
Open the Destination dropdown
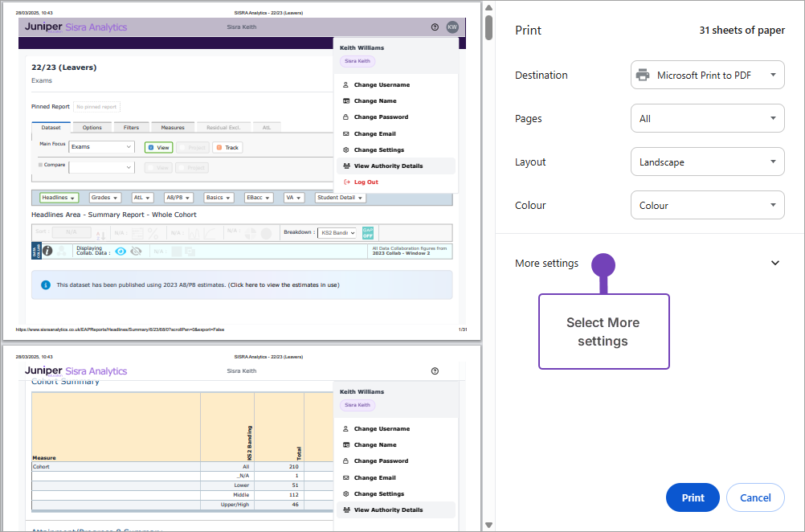[x=707, y=75]
